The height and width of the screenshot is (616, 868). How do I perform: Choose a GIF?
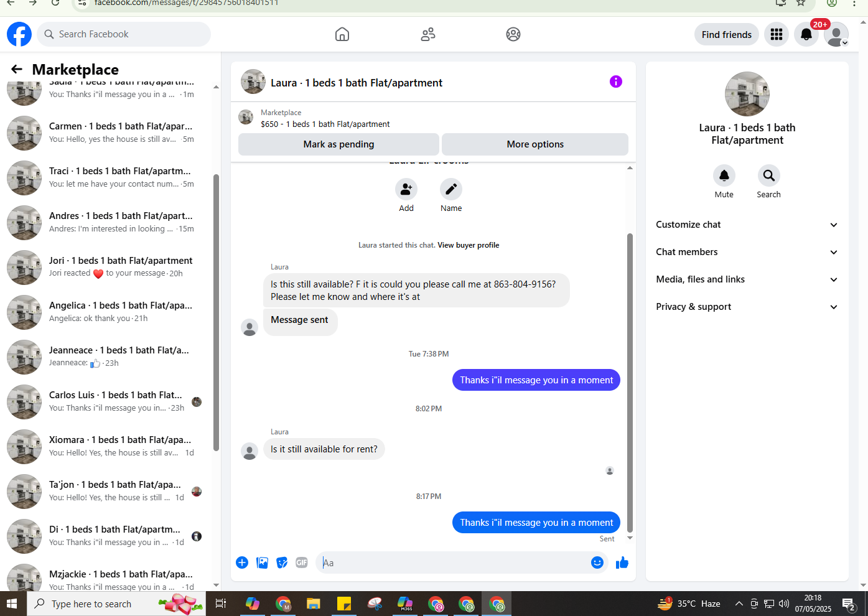click(x=302, y=562)
